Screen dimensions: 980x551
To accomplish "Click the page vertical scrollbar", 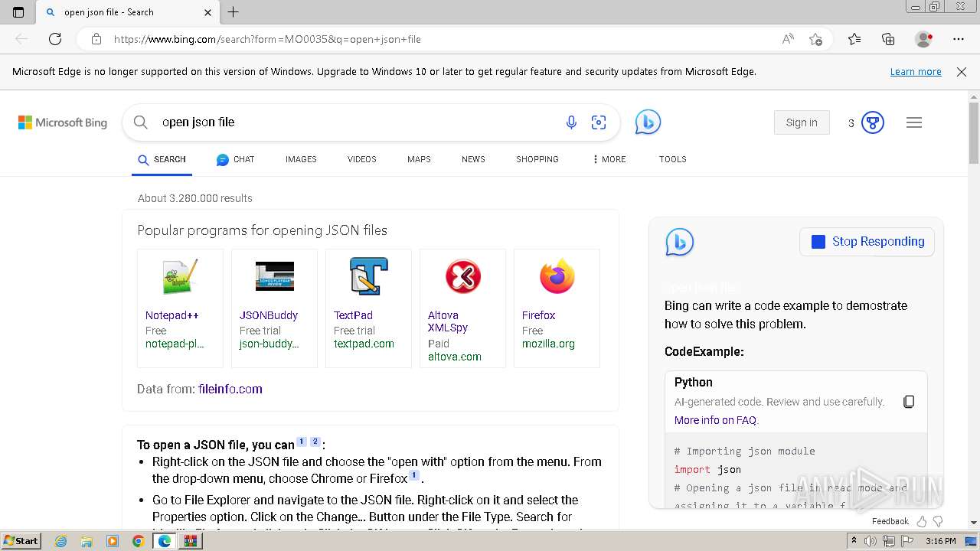I will [x=974, y=133].
